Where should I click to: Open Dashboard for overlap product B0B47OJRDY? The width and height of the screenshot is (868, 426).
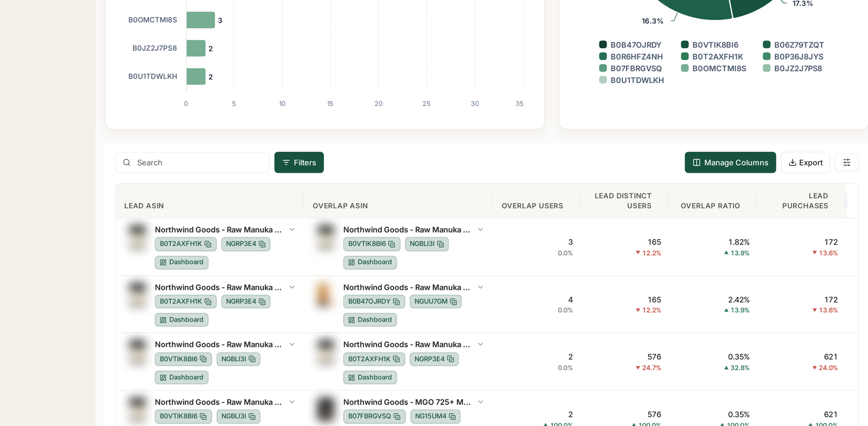tap(370, 320)
